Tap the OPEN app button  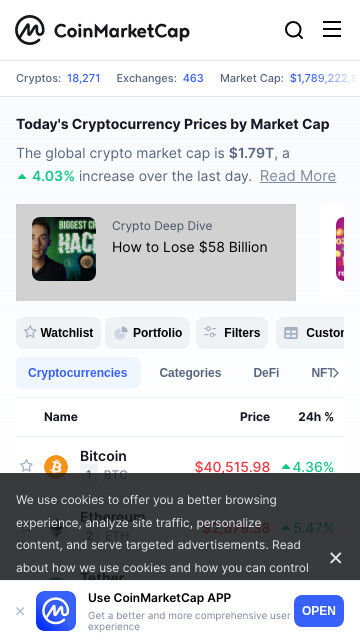point(319,611)
